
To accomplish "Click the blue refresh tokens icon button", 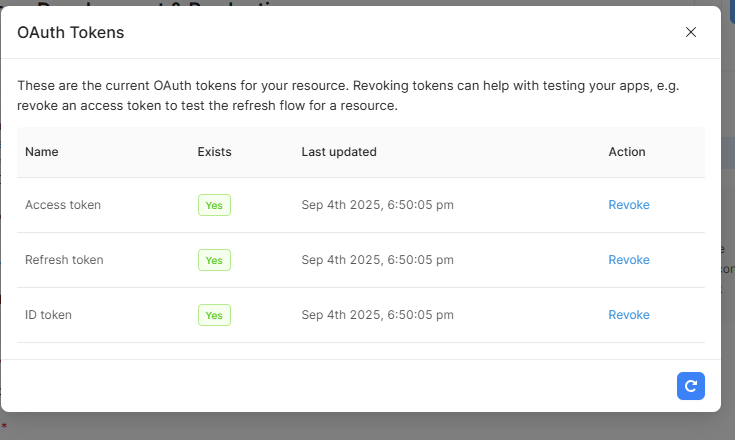I will (690, 386).
